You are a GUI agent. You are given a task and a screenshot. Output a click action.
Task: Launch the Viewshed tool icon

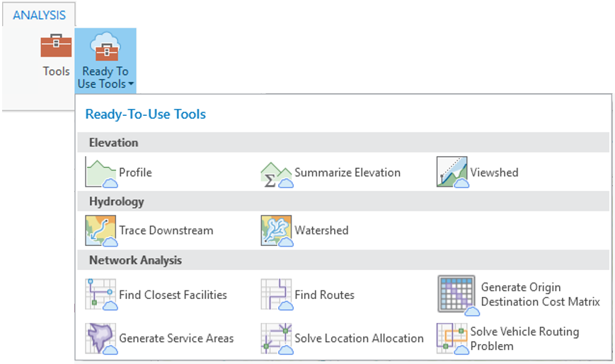click(x=453, y=172)
